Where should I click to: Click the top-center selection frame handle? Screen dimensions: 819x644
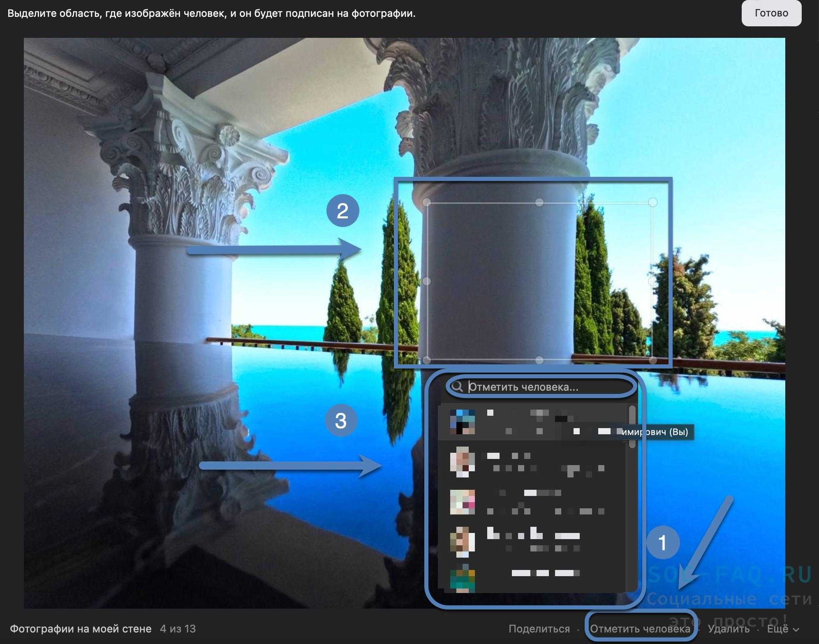(x=539, y=202)
